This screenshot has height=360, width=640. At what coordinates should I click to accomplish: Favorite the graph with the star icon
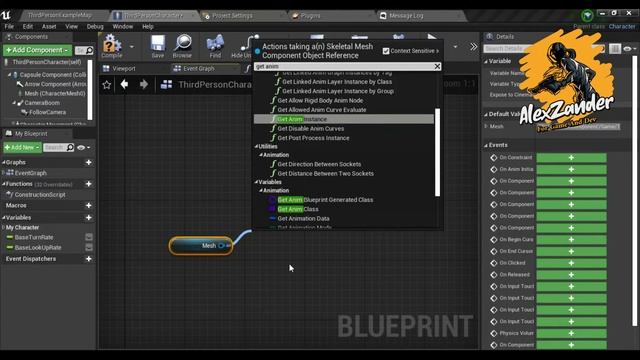pyautogui.click(x=107, y=84)
